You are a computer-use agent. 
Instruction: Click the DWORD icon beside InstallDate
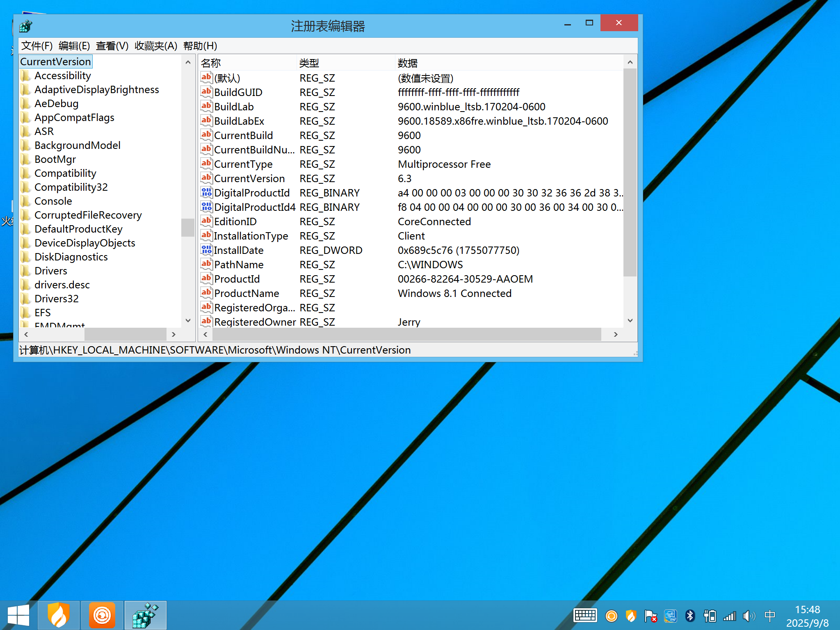coord(206,250)
